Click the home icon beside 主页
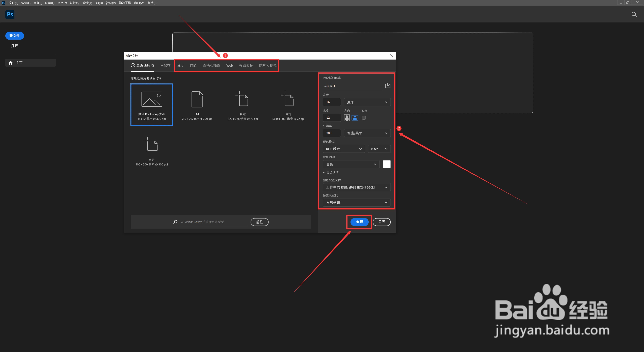Screen dimensions: 644x352 point(11,63)
